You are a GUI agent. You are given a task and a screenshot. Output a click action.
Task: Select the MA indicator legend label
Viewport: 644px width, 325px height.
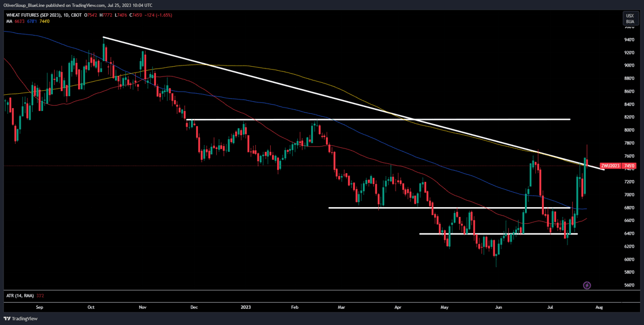9,21
